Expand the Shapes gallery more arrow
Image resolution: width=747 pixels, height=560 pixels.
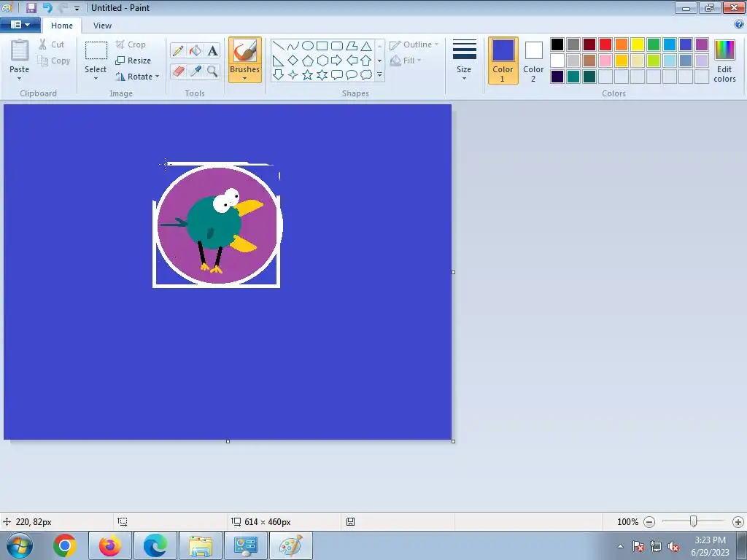(379, 75)
